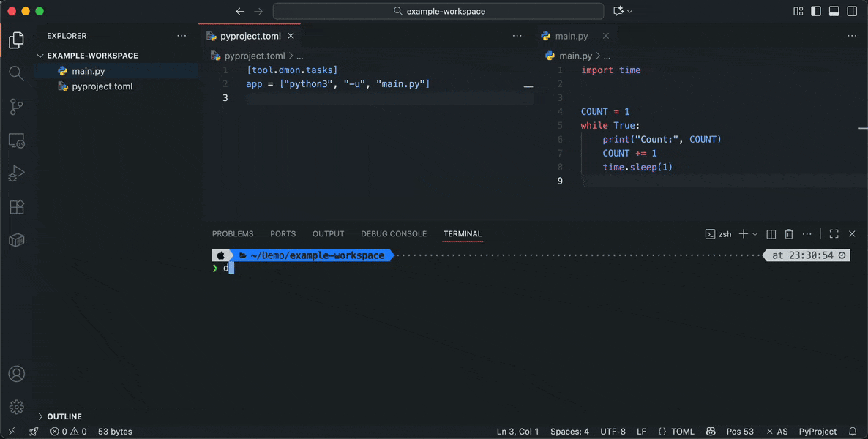Screen dimensions: 868x439
Task: Click Copilot status icon in status bar
Action: click(711, 432)
